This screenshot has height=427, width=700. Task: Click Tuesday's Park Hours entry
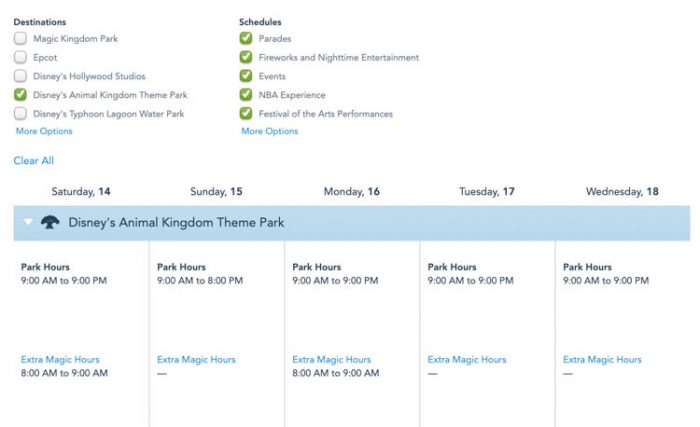pos(452,268)
